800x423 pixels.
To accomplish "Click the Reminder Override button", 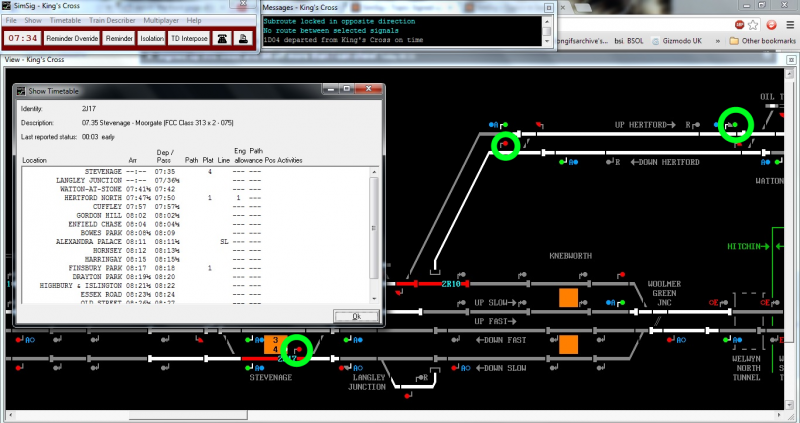I will click(x=72, y=38).
